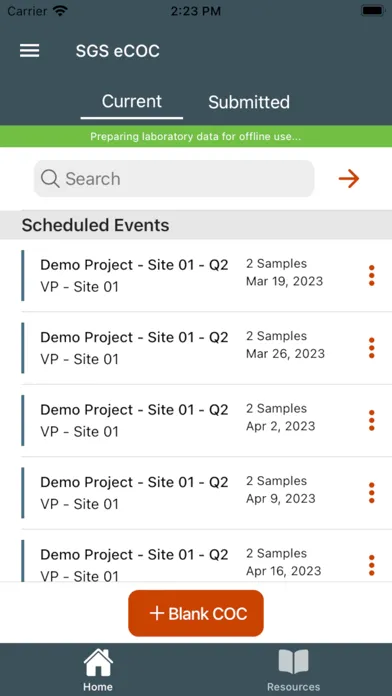Select the Current tab
The image size is (392, 696).
point(132,102)
